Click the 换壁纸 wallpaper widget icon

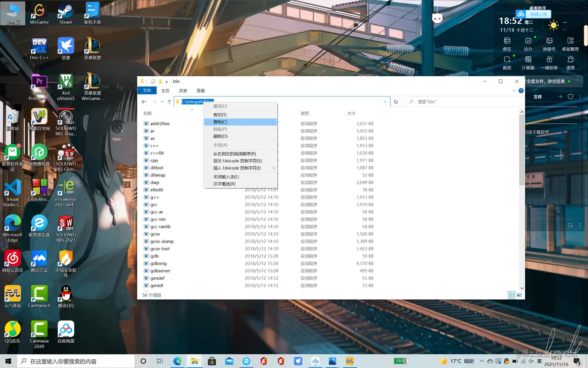click(549, 44)
